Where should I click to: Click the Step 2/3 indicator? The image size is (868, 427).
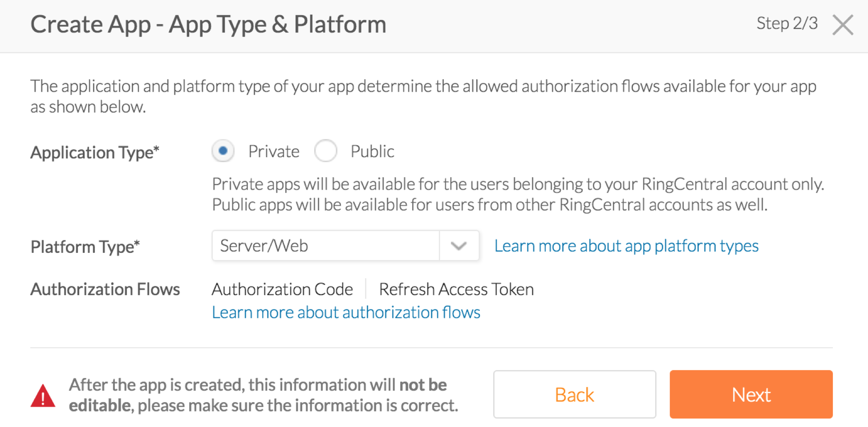[x=787, y=24]
